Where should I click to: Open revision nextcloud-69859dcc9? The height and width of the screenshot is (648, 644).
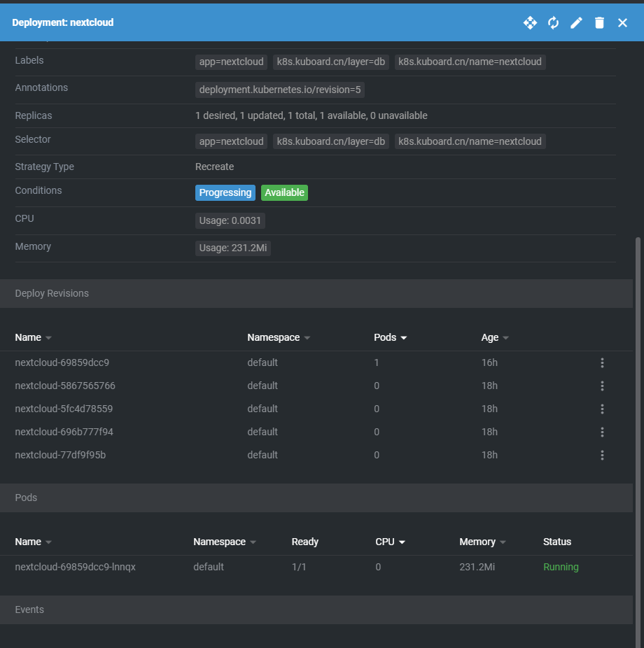pyautogui.click(x=62, y=362)
